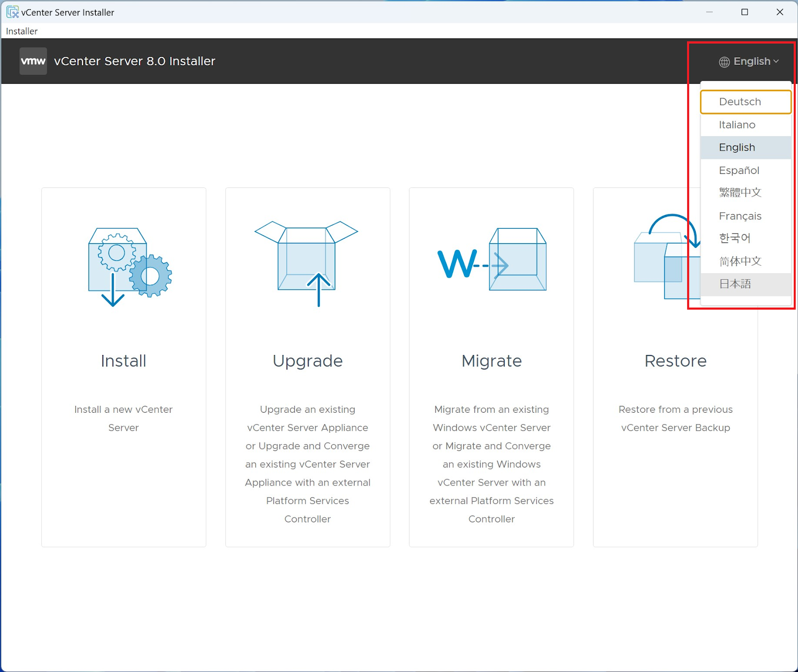Close the vCenter Server Installer window

point(780,12)
